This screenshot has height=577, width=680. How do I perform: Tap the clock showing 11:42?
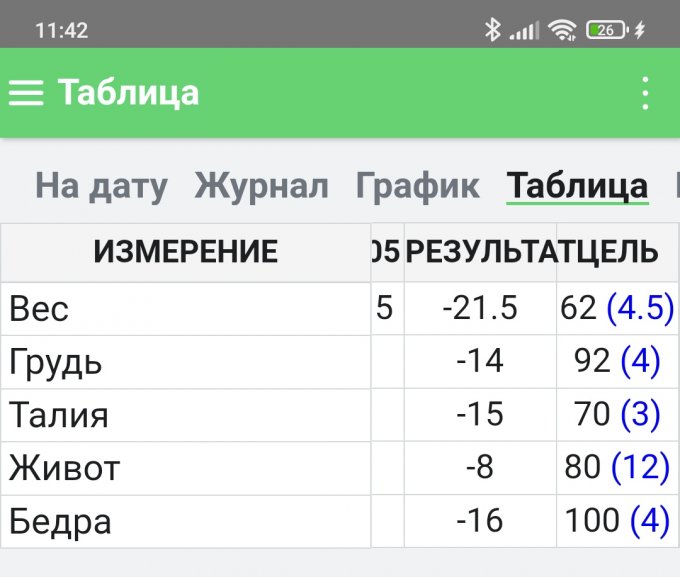pyautogui.click(x=61, y=30)
